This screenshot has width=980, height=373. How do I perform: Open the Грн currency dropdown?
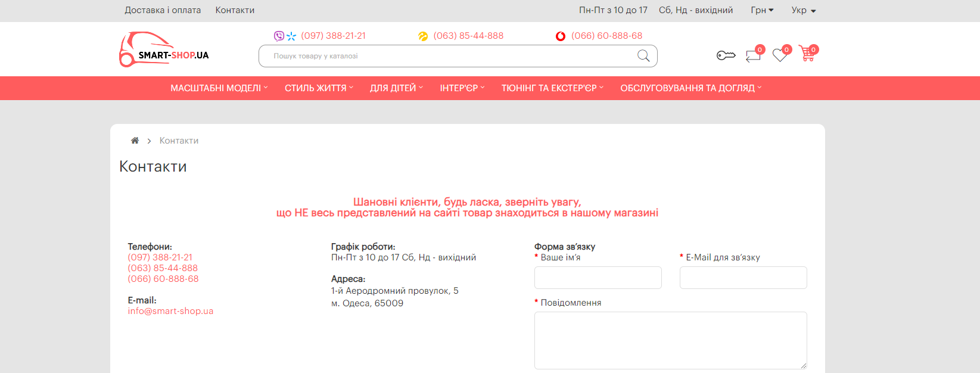[762, 10]
